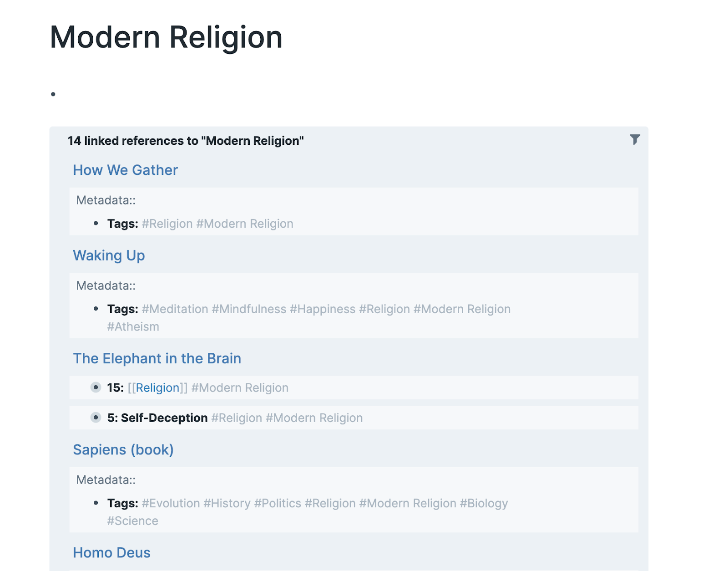This screenshot has height=571, width=728.
Task: Select the #Meditation tag under Waking Up
Action: [x=175, y=309]
